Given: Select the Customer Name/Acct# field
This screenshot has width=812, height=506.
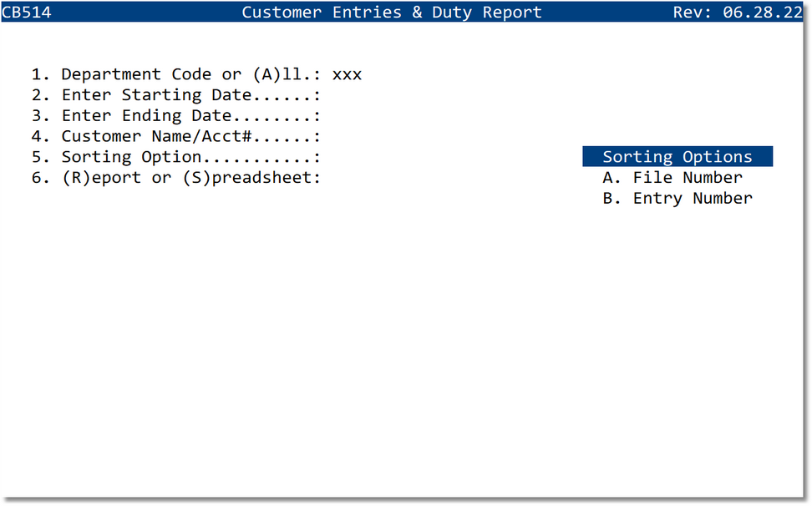Looking at the screenshot, I should (x=176, y=137).
